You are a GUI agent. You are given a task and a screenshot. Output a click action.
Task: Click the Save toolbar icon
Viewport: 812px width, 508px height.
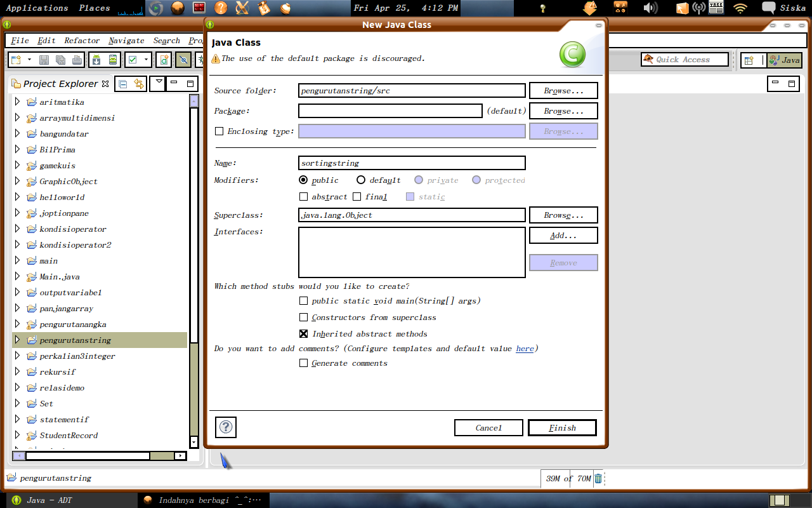tap(43, 59)
